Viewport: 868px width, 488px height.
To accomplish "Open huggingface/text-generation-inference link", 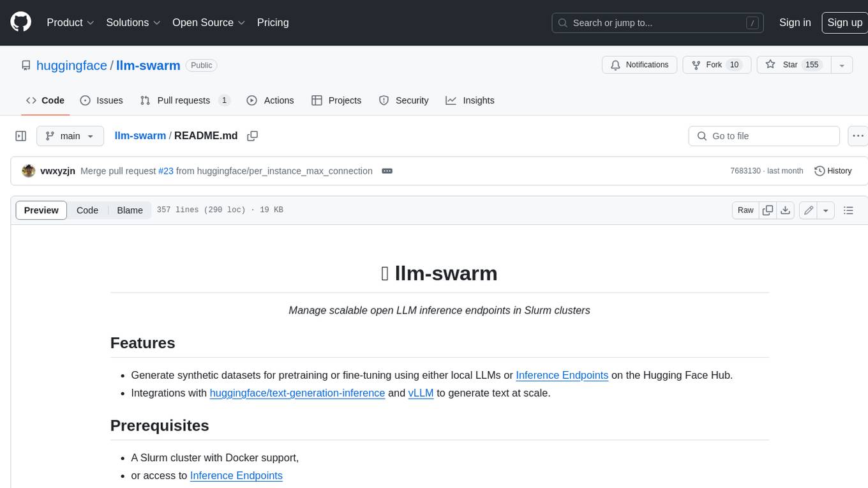I will click(297, 393).
